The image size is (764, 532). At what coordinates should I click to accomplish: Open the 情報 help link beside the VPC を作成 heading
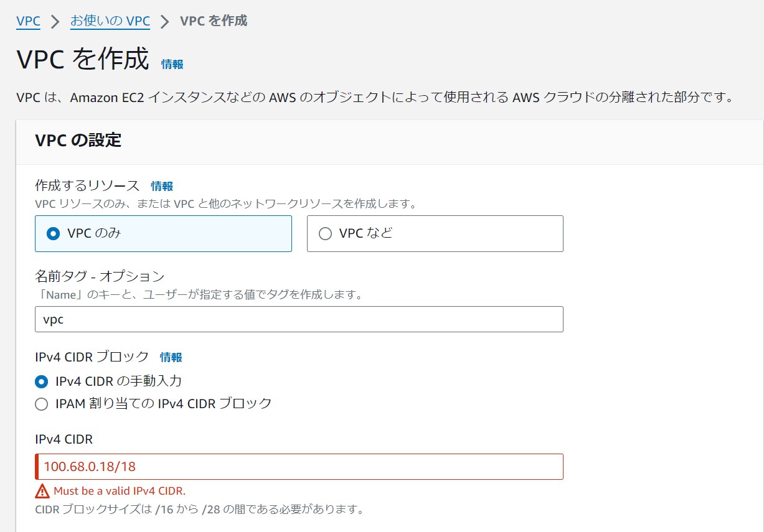pyautogui.click(x=171, y=63)
